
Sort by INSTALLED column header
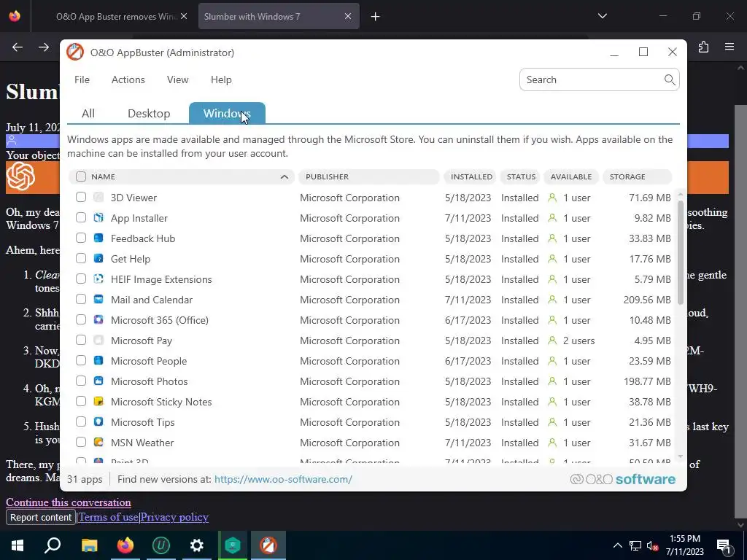click(x=471, y=176)
